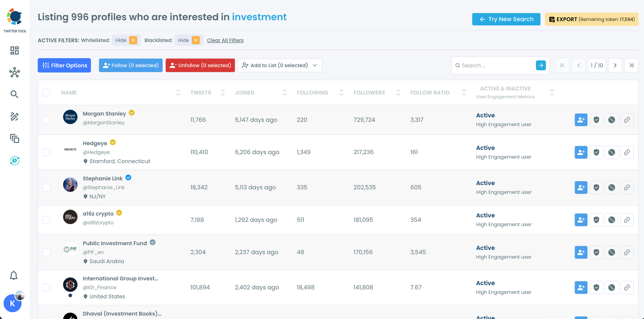644x319 pixels.
Task: Open the Active & Inactive filter sorter
Action: pyautogui.click(x=552, y=93)
